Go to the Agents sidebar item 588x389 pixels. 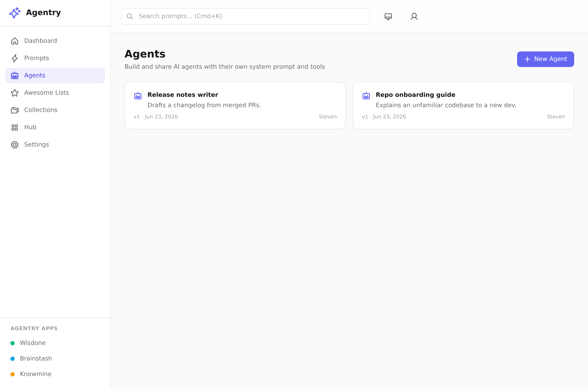[55, 75]
